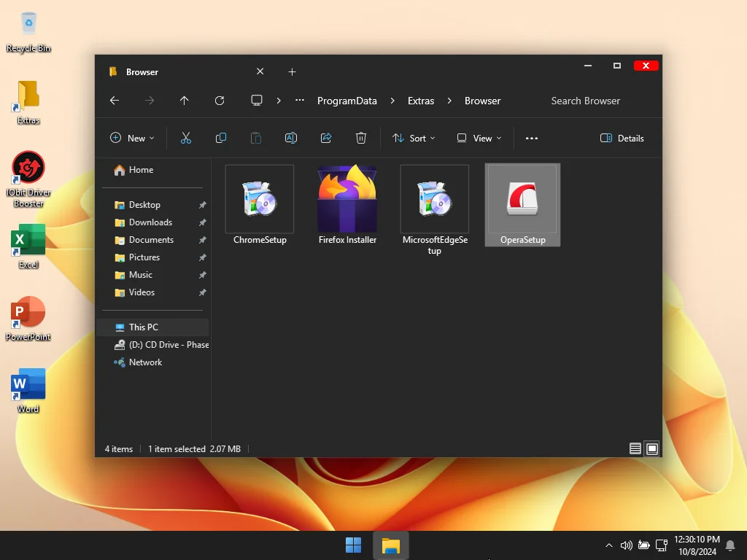Viewport: 747px width, 560px height.
Task: Click the Cut scissors icon
Action: (x=186, y=138)
